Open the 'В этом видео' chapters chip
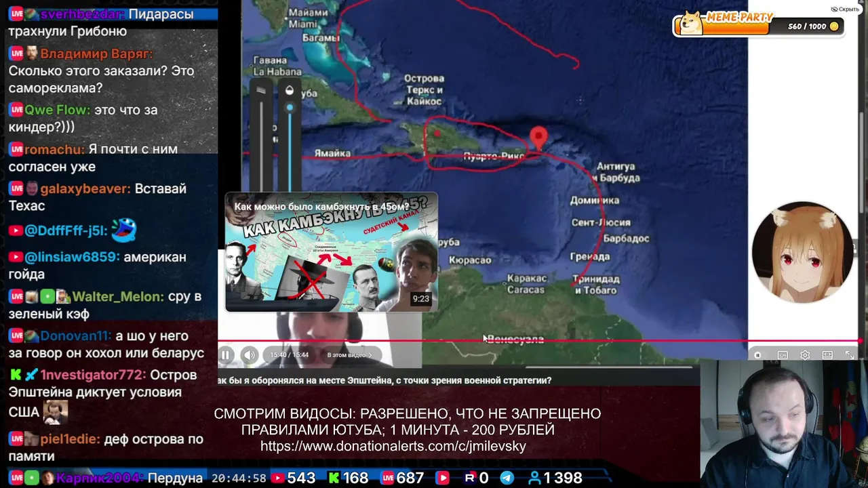868x488 pixels. (x=349, y=354)
